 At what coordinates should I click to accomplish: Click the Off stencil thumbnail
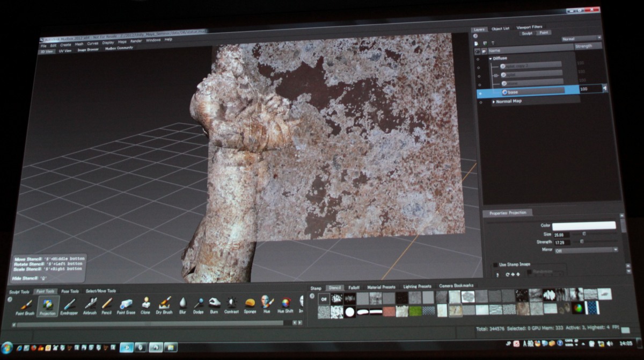pyautogui.click(x=324, y=299)
